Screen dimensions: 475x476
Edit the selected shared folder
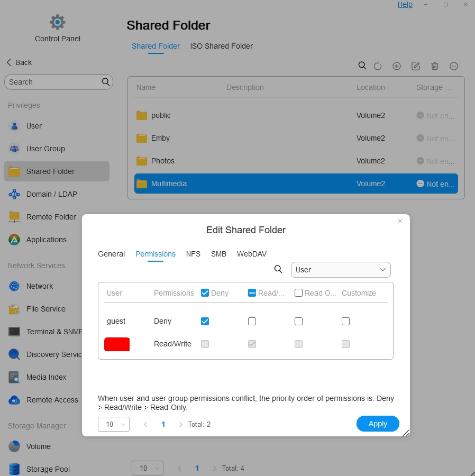pos(416,66)
